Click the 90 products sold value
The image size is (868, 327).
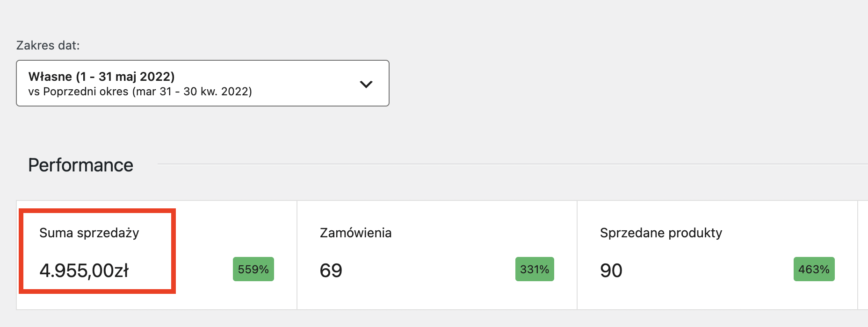pos(611,270)
